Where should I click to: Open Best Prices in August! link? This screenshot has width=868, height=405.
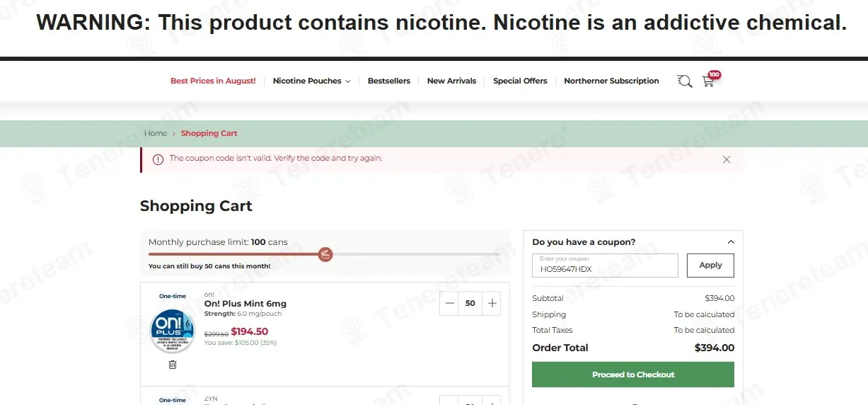click(x=213, y=81)
